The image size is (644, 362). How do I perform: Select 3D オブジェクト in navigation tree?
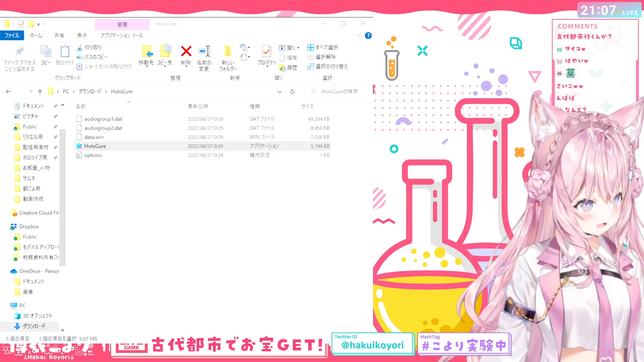click(x=34, y=316)
